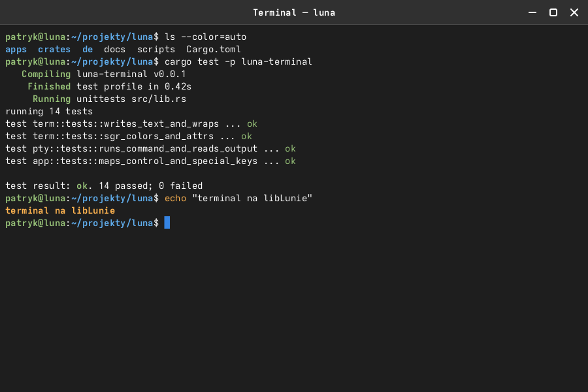This screenshot has height=392, width=588.
Task: Click the green "Compiling" status word
Action: click(x=46, y=74)
